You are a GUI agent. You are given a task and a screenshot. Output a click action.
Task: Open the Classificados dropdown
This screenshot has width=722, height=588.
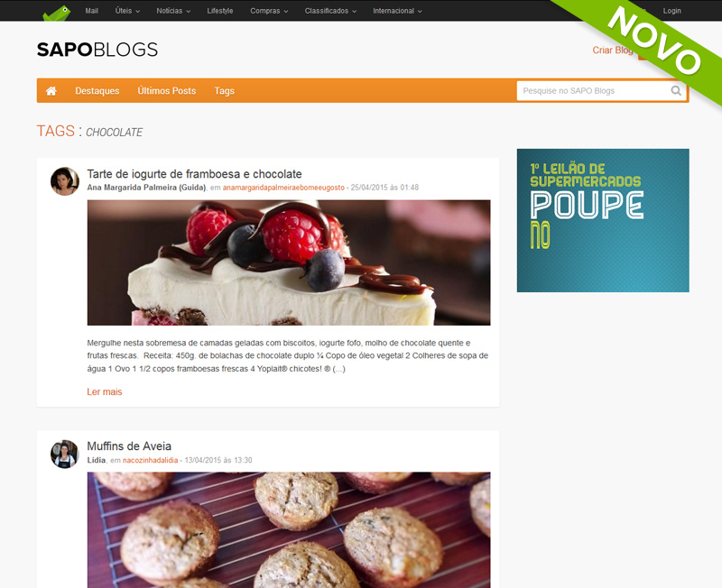330,11
